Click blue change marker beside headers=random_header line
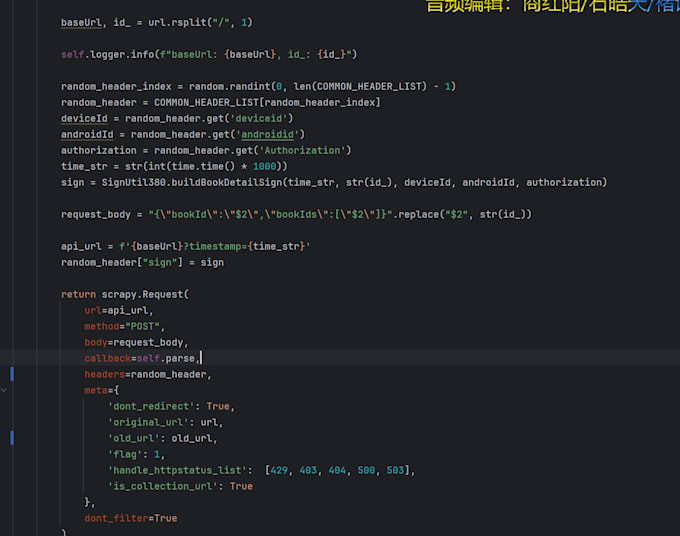The height and width of the screenshot is (536, 680). (12, 374)
